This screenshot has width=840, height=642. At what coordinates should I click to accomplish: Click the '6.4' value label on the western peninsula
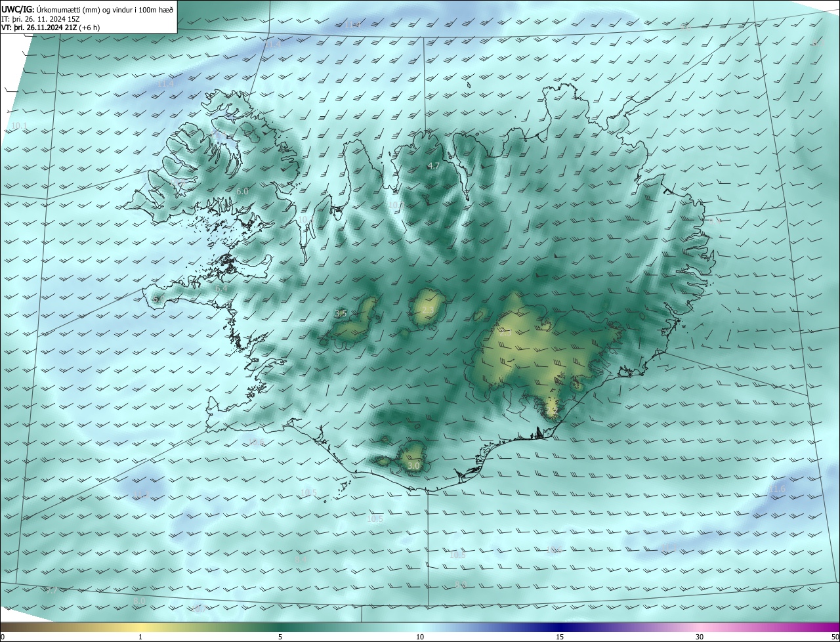pos(221,288)
